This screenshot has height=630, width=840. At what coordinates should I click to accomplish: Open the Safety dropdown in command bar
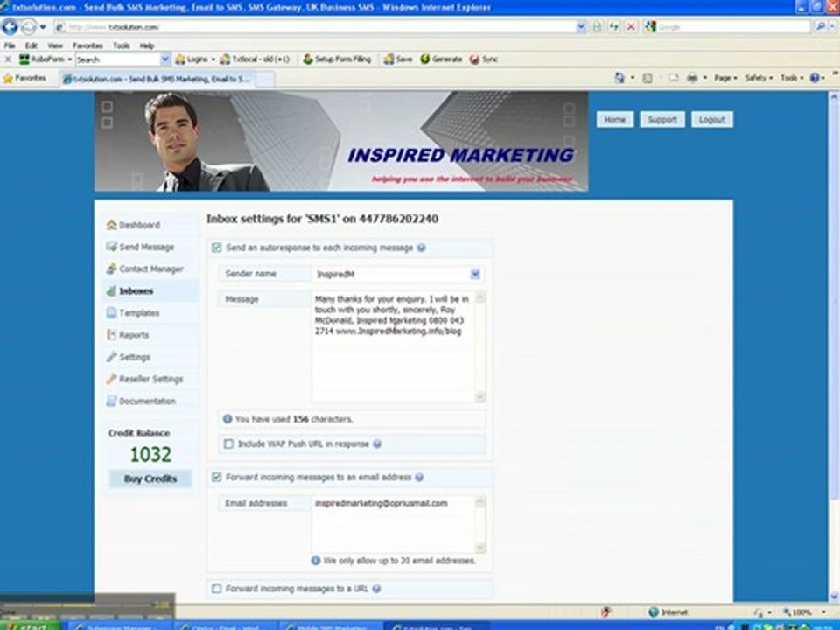coord(758,78)
